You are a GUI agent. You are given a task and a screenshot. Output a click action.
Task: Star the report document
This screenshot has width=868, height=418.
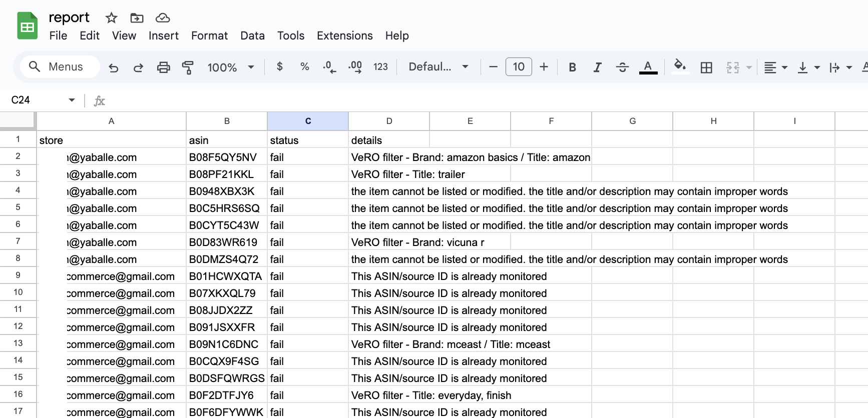click(x=111, y=18)
